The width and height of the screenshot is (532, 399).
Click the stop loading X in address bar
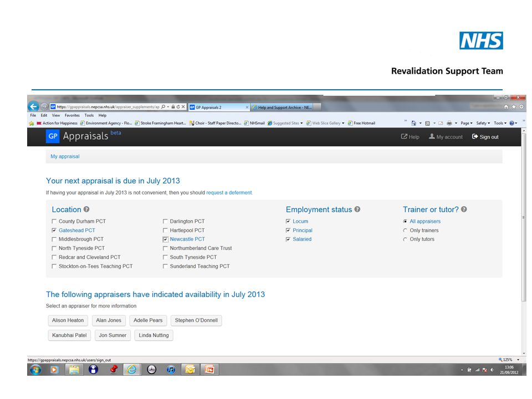pos(183,106)
